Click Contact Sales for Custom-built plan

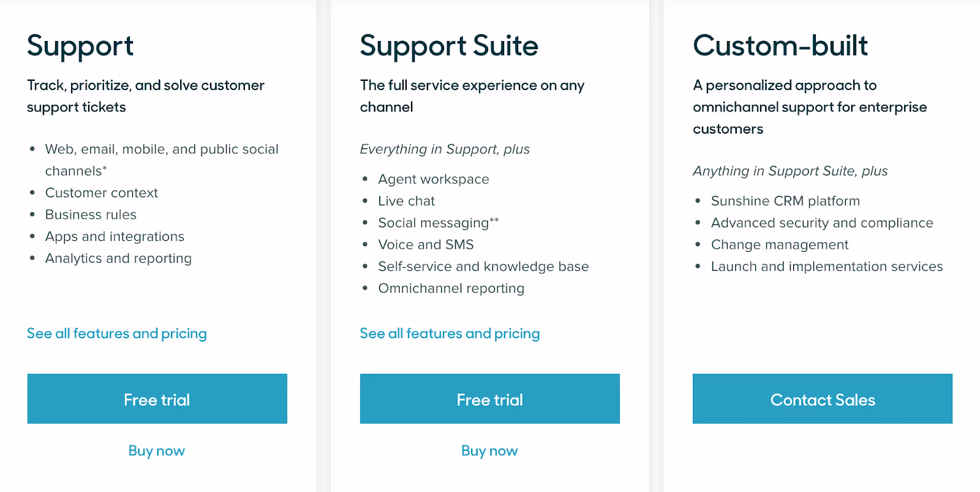[x=822, y=399]
